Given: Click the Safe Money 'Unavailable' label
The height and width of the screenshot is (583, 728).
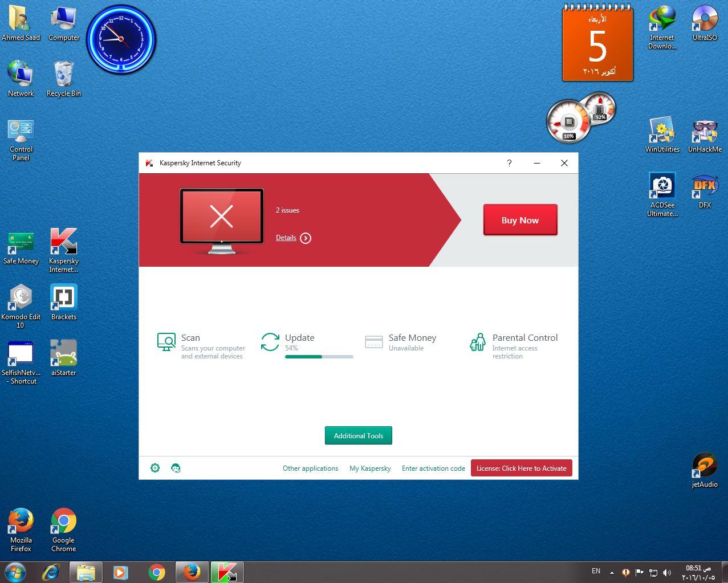Looking at the screenshot, I should [x=406, y=348].
